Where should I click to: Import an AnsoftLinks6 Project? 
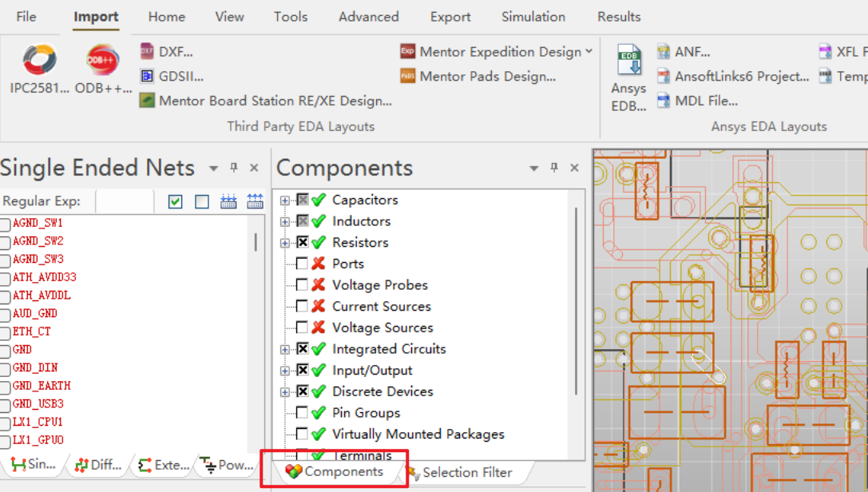(733, 76)
